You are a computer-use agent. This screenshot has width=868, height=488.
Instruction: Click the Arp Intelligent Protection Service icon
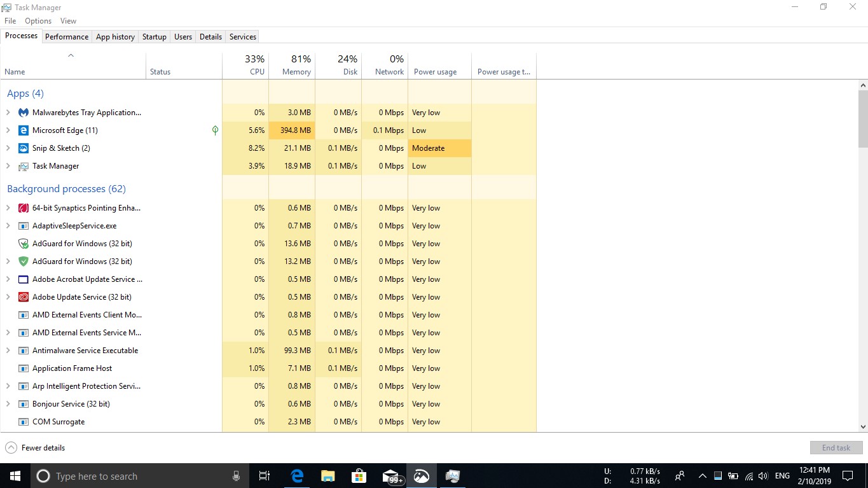click(x=24, y=386)
